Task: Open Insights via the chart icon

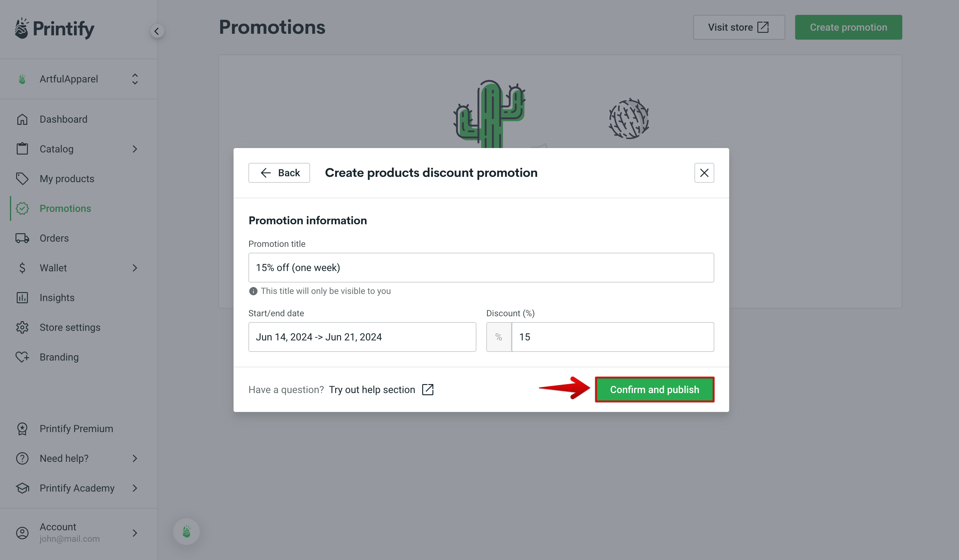Action: pyautogui.click(x=22, y=297)
